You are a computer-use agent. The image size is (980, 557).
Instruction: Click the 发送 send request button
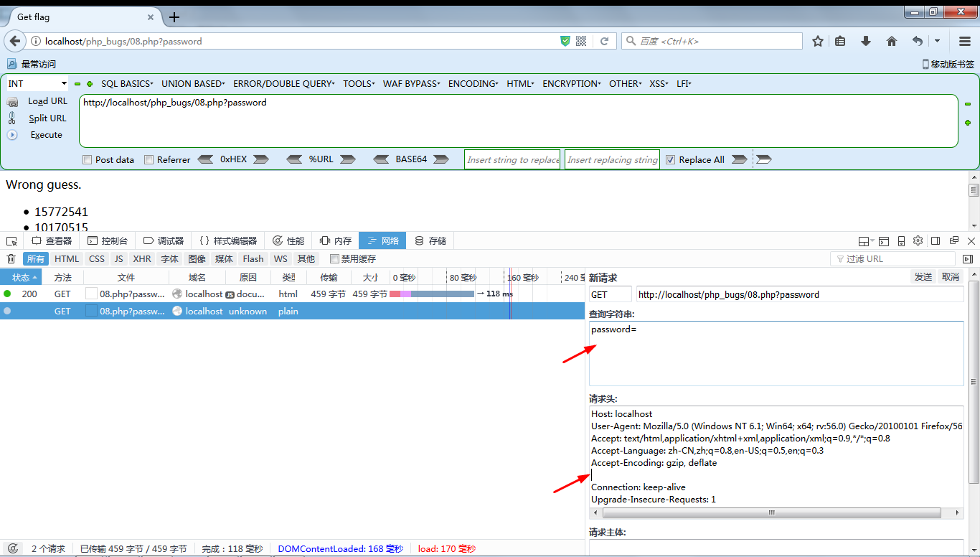click(923, 276)
